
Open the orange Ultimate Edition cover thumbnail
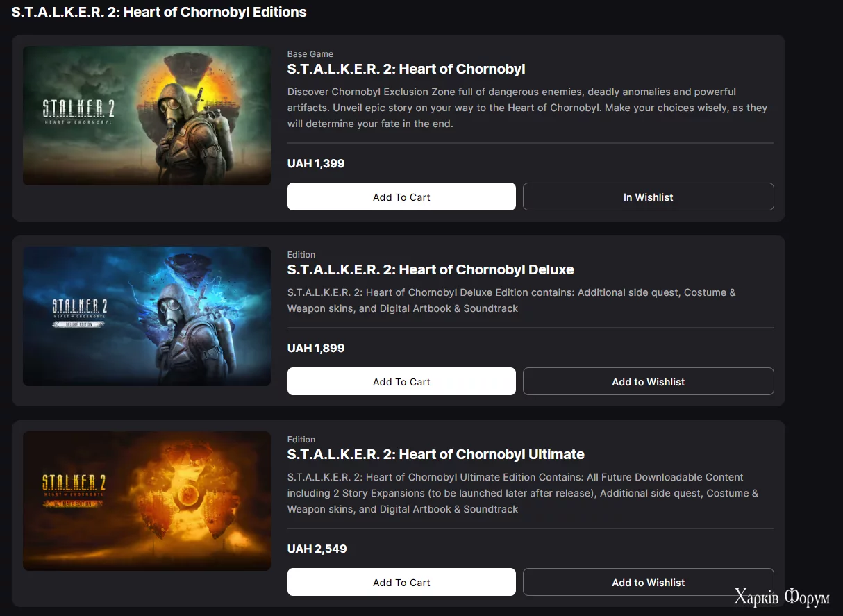click(147, 501)
